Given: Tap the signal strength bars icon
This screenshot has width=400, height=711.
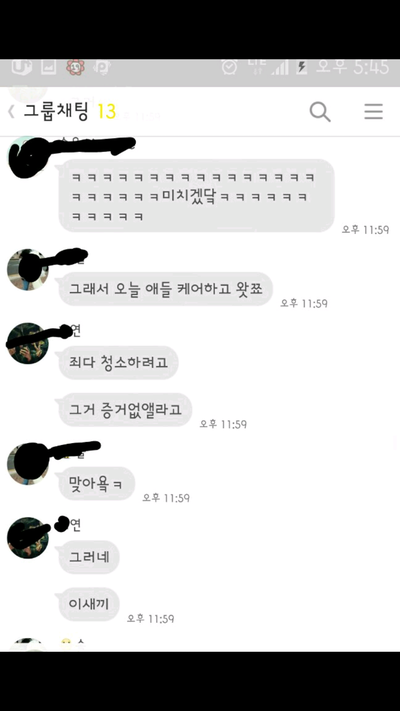Looking at the screenshot, I should 280,68.
